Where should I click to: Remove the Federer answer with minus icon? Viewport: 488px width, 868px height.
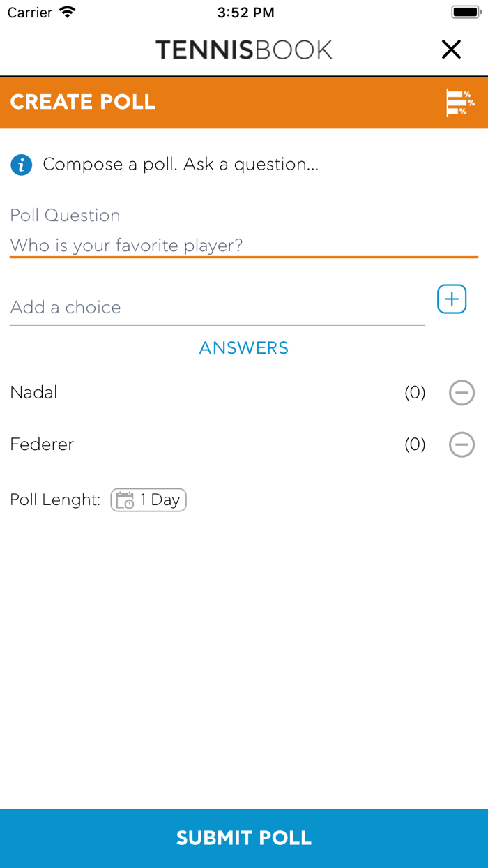tap(462, 444)
